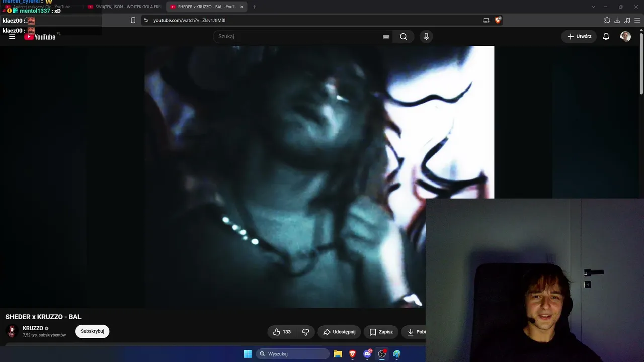Open YouTube notifications bell
Image resolution: width=644 pixels, height=362 pixels.
tap(606, 36)
